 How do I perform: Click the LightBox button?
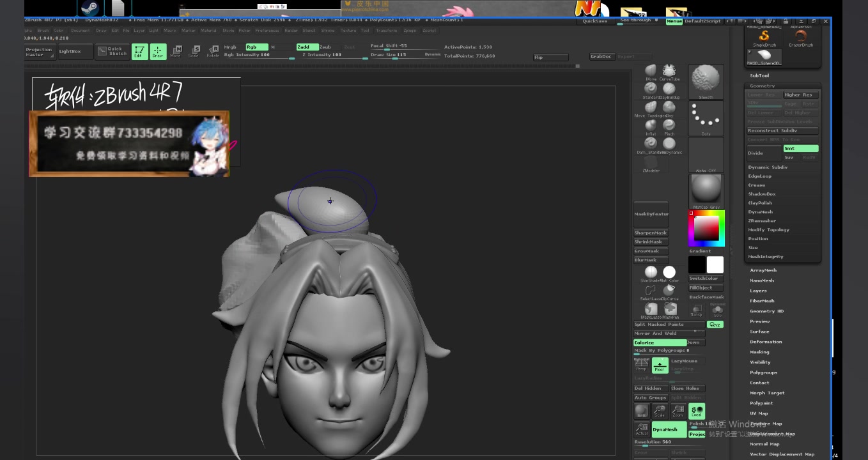(x=75, y=52)
